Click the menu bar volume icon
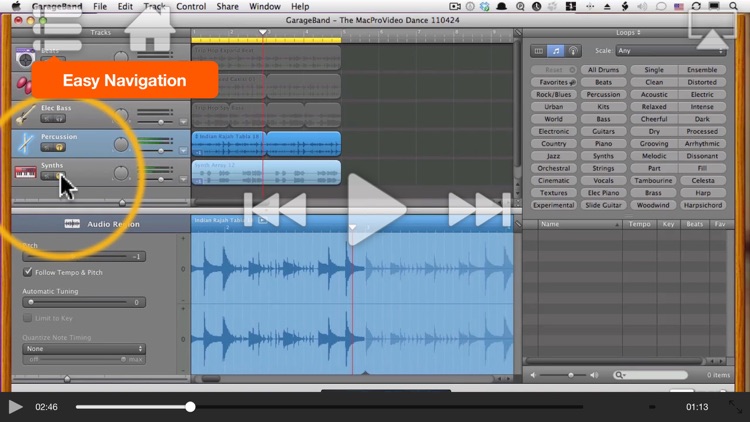This screenshot has width=750, height=422. (642, 6)
